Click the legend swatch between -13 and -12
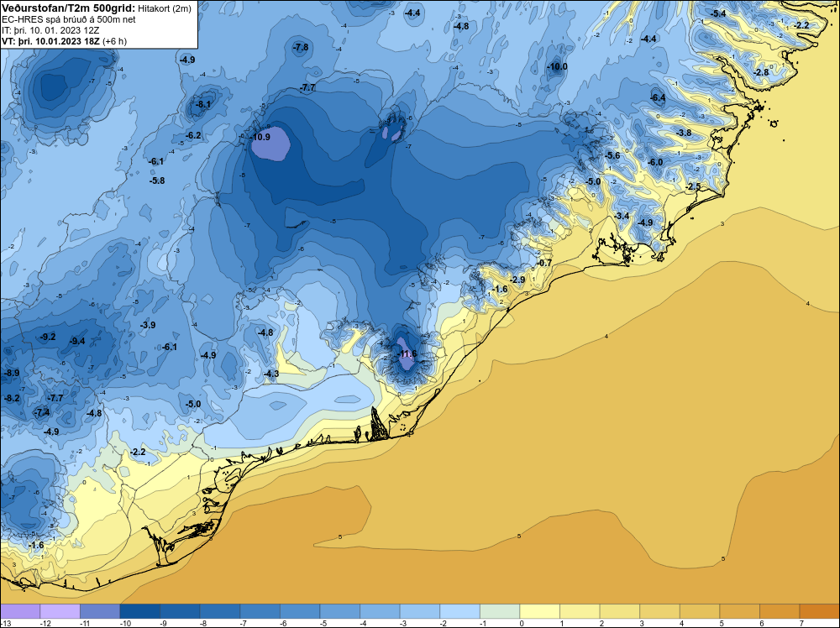 pyautogui.click(x=20, y=611)
